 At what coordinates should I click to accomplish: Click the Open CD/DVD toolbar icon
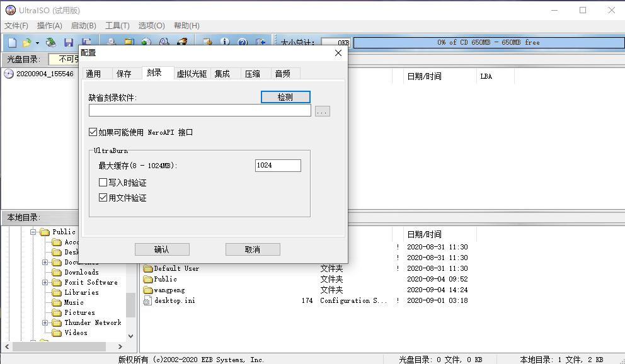[x=50, y=42]
